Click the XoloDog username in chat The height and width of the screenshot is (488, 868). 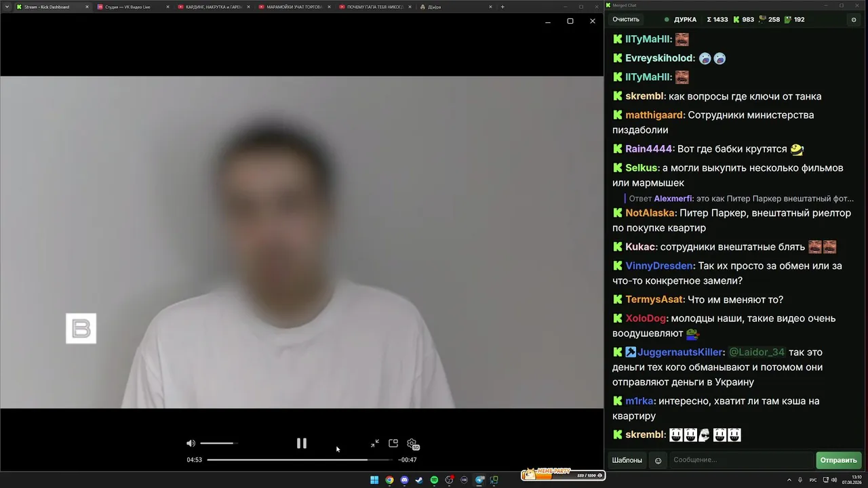[x=646, y=319]
